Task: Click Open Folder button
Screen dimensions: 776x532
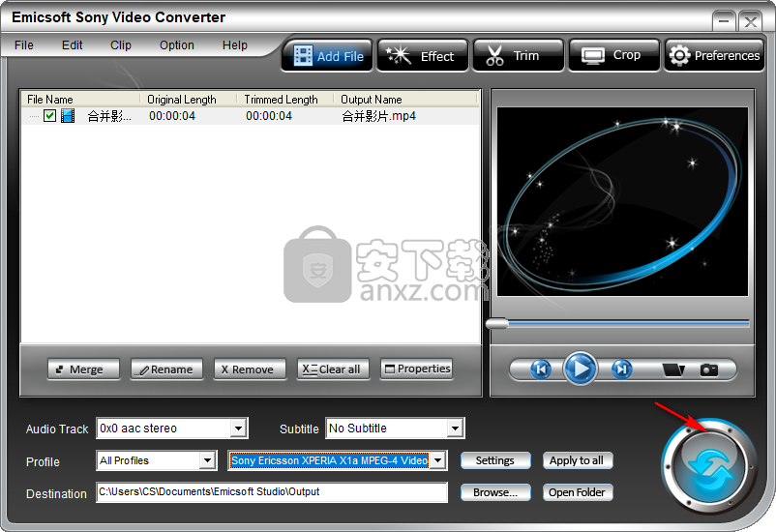Action: pyautogui.click(x=578, y=492)
